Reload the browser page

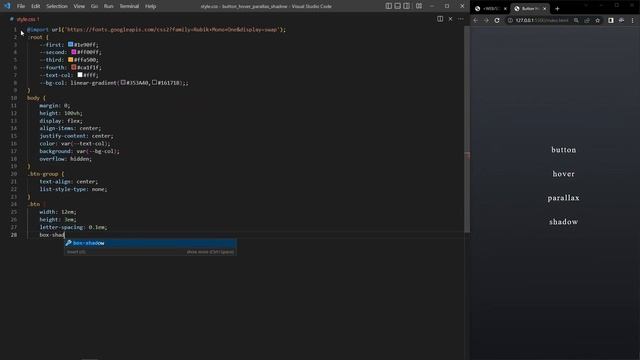coord(497,20)
